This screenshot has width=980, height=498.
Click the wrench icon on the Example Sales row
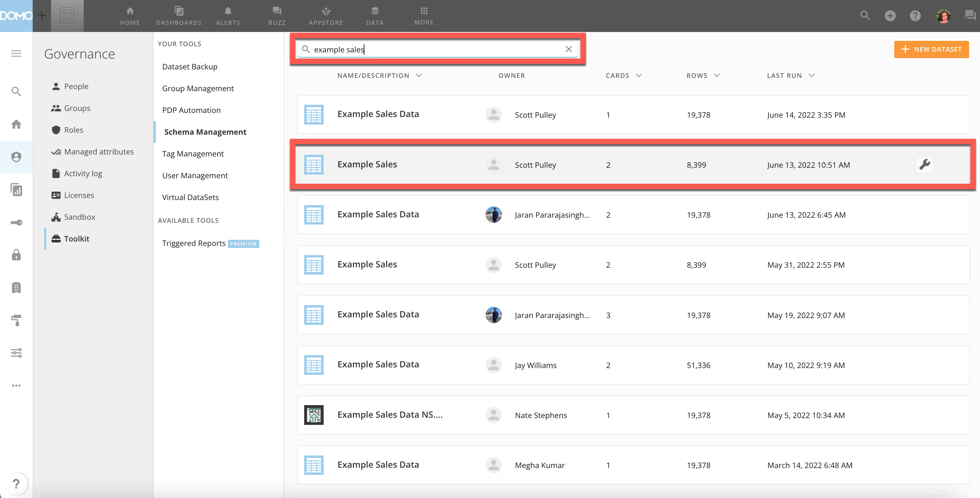coord(925,164)
